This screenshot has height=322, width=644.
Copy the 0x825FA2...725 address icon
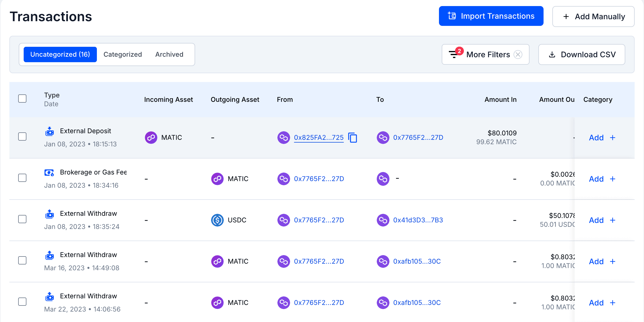click(353, 138)
